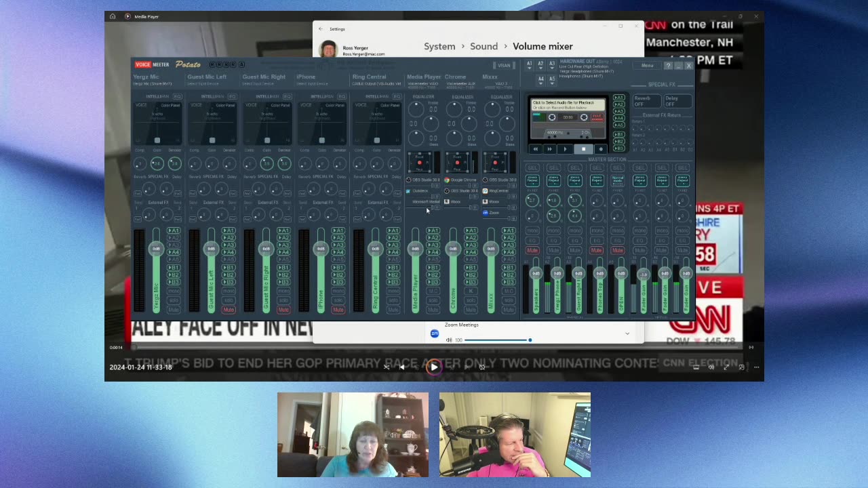Click the Zoom Meetings volume slider handle
The height and width of the screenshot is (488, 868).
(x=530, y=340)
